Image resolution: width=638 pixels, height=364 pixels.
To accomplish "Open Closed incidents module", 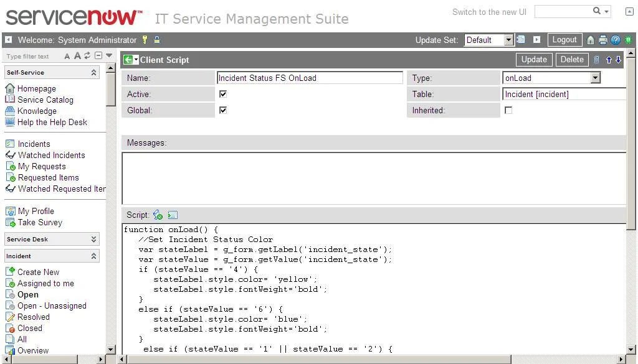I will 30,328.
